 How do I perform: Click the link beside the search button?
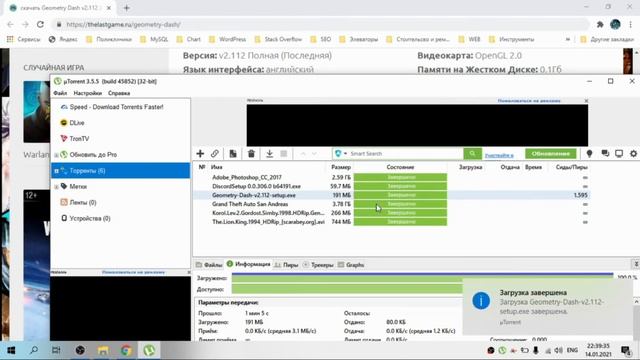[499, 155]
